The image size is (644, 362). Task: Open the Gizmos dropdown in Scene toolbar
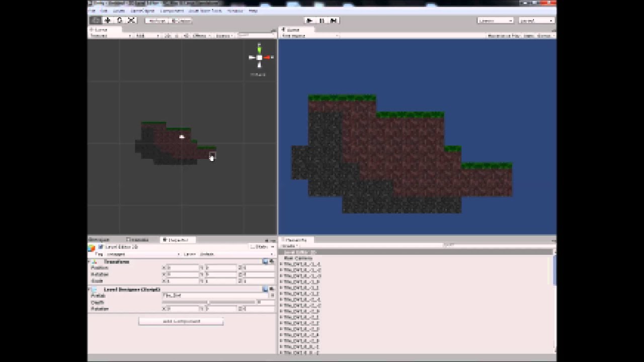223,36
